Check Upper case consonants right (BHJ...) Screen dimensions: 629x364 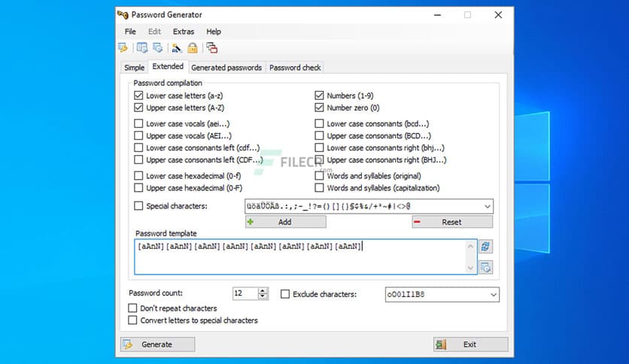(319, 159)
